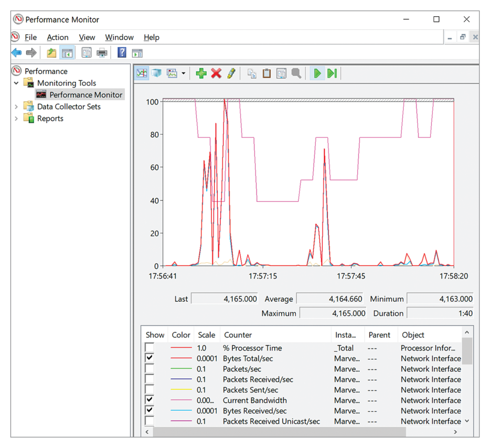Image resolution: width=490 pixels, height=448 pixels.
Task: Hide the Current Bandwidth counter
Action: tap(150, 400)
